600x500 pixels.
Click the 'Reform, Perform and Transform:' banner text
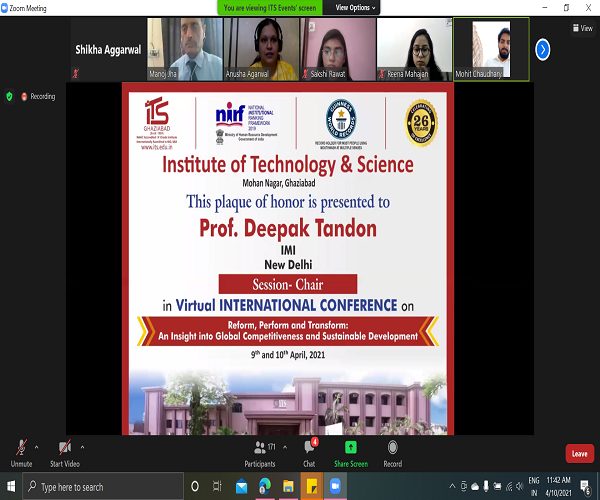(288, 325)
